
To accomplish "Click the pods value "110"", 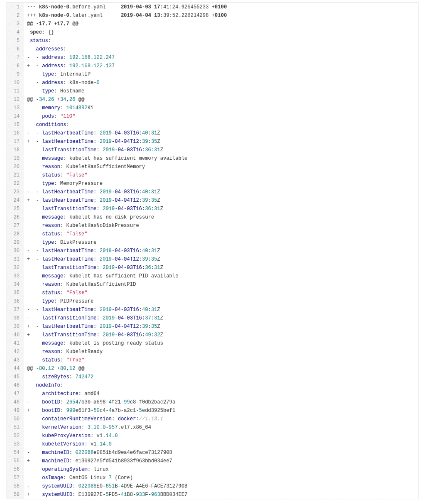I will 68,116.
